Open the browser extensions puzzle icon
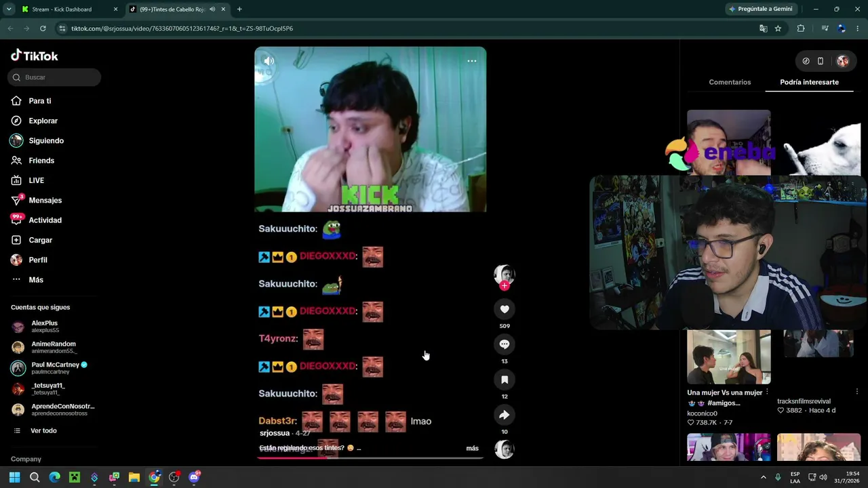This screenshot has height=488, width=868. [801, 28]
